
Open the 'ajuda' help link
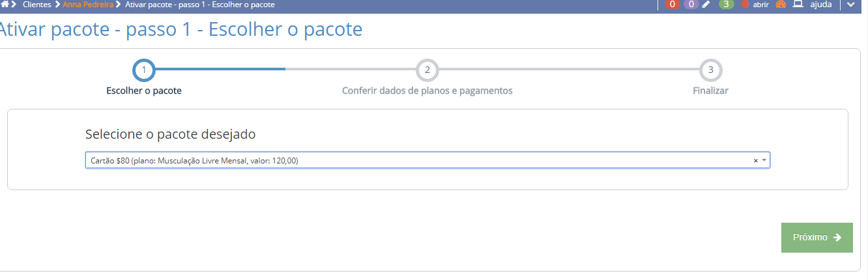tap(820, 5)
